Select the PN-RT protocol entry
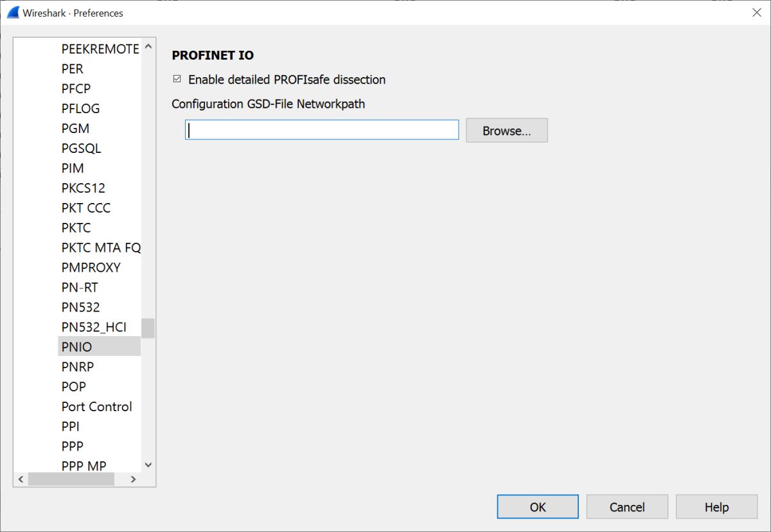The width and height of the screenshot is (771, 532). tap(80, 288)
